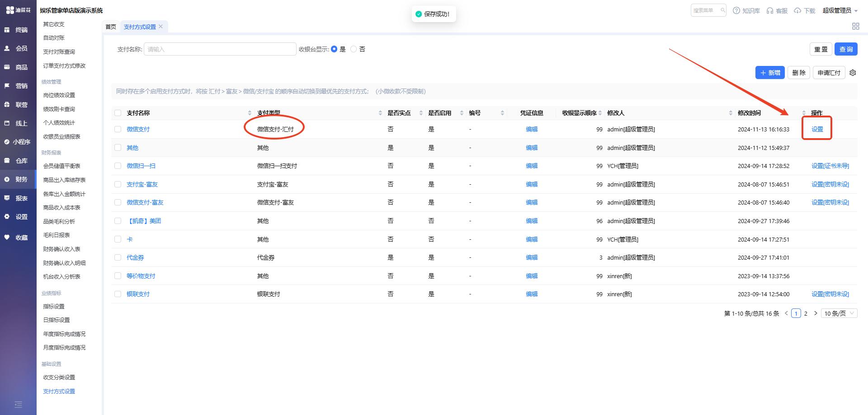Check the 【凯奇】美团 row checkbox
868x415 pixels.
tap(118, 221)
